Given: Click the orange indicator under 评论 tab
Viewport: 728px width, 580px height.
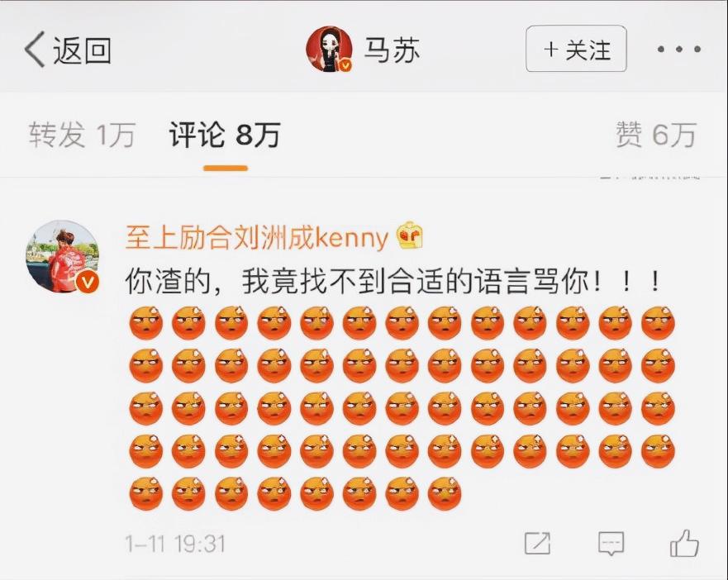Looking at the screenshot, I should click(226, 168).
